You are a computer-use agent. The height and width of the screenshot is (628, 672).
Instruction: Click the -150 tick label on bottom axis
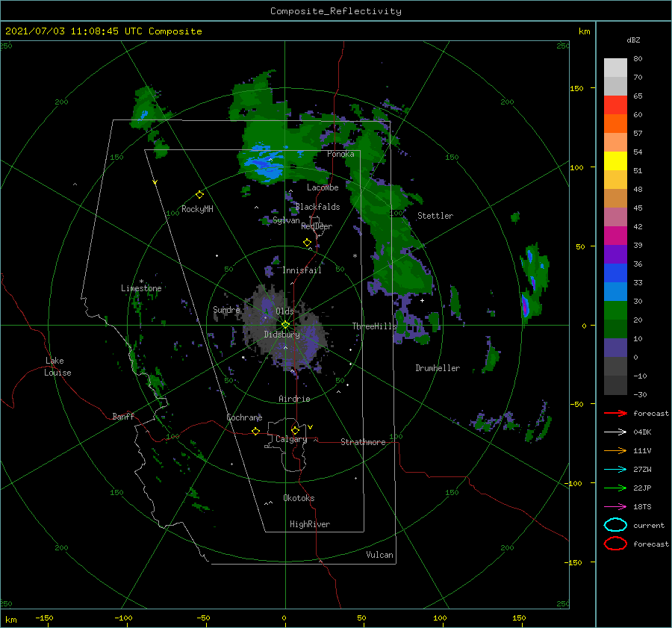(44, 618)
